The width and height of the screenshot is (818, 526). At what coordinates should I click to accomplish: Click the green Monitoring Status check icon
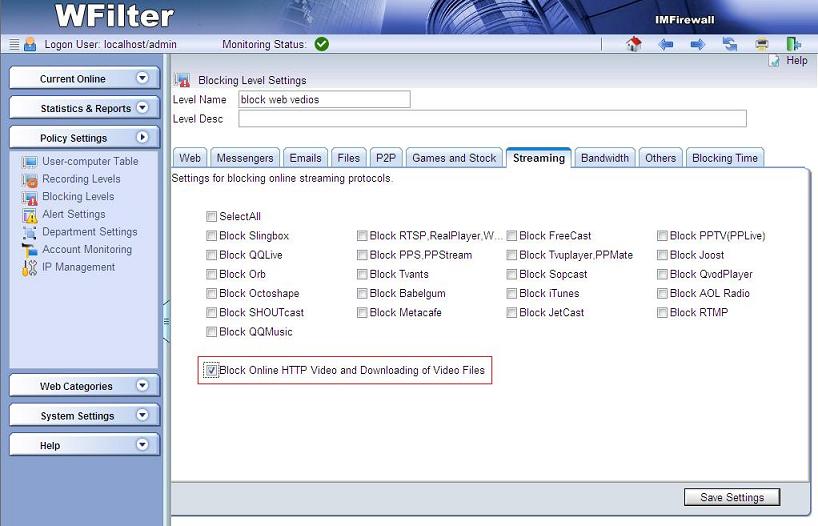point(322,44)
